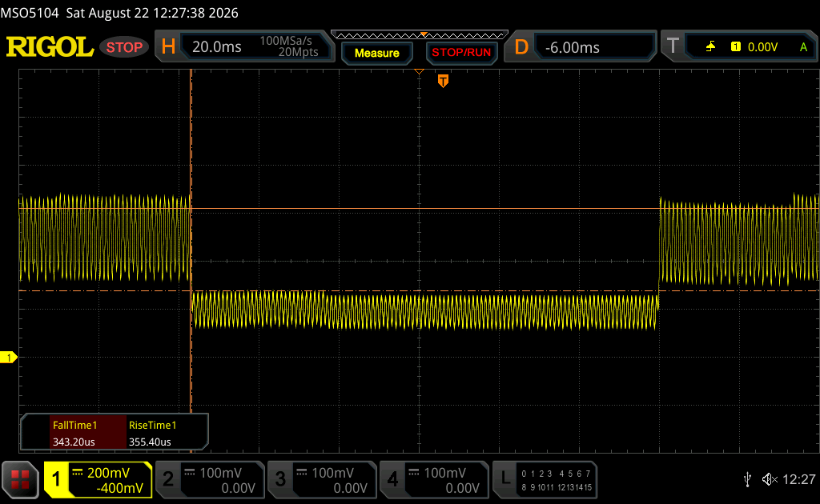Click the orange trigger position triangle at the top of the graticule
This screenshot has width=820, height=504.
click(x=419, y=71)
